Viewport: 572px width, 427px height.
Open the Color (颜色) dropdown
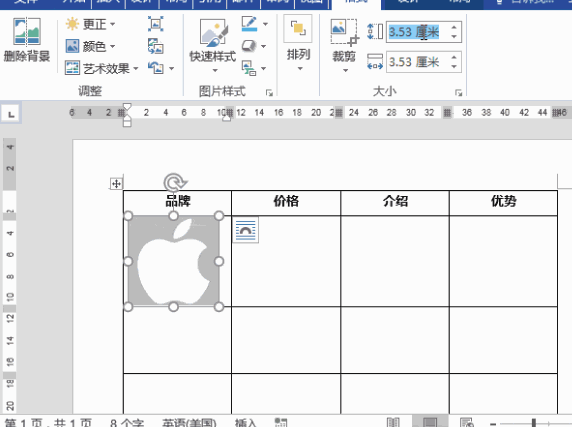90,46
